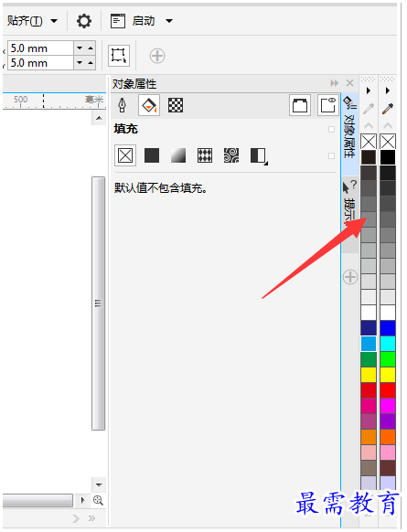This screenshot has height=532, width=407.
Task: Open the Two-color pattern fill flyout
Action: 259,156
